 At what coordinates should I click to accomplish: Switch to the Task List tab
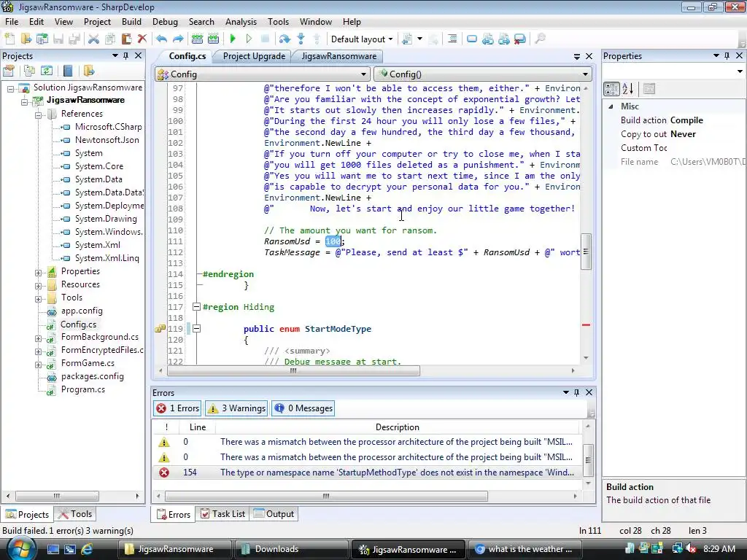pyautogui.click(x=223, y=514)
